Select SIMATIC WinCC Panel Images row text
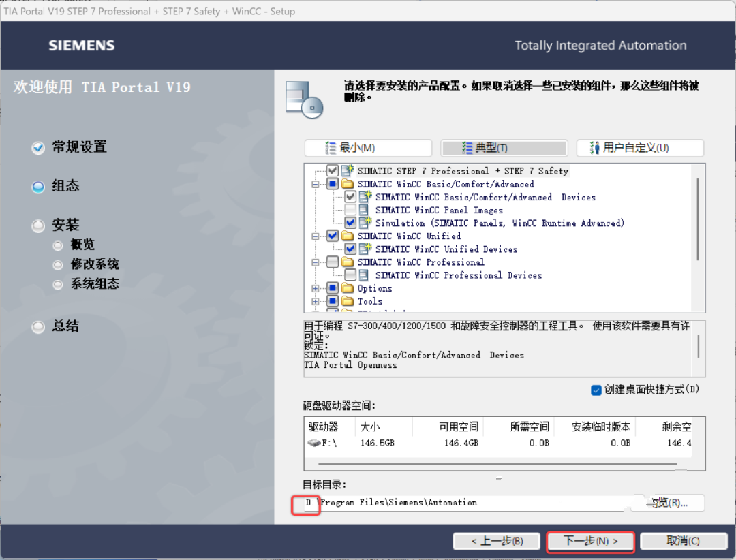The image size is (736, 560). 439,210
